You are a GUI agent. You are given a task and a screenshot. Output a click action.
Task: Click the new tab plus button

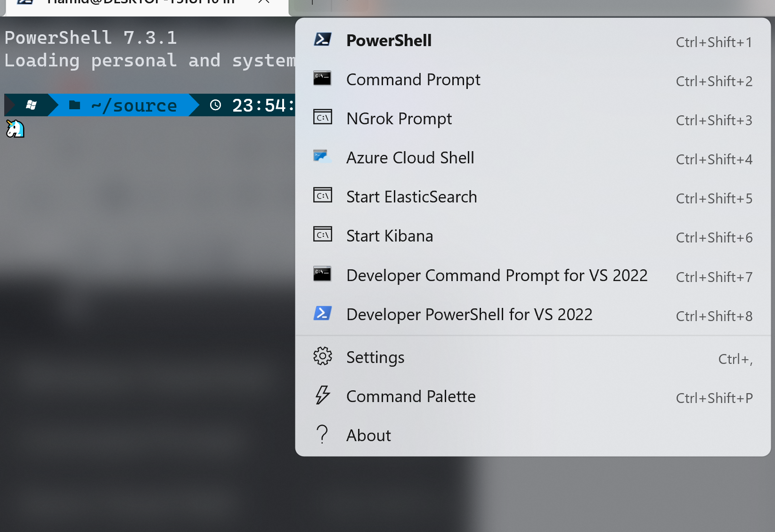311,3
